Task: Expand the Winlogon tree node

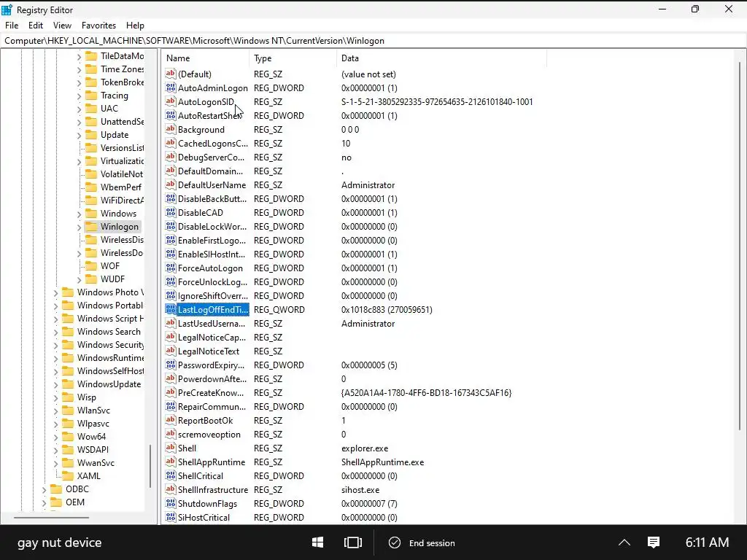Action: point(79,227)
